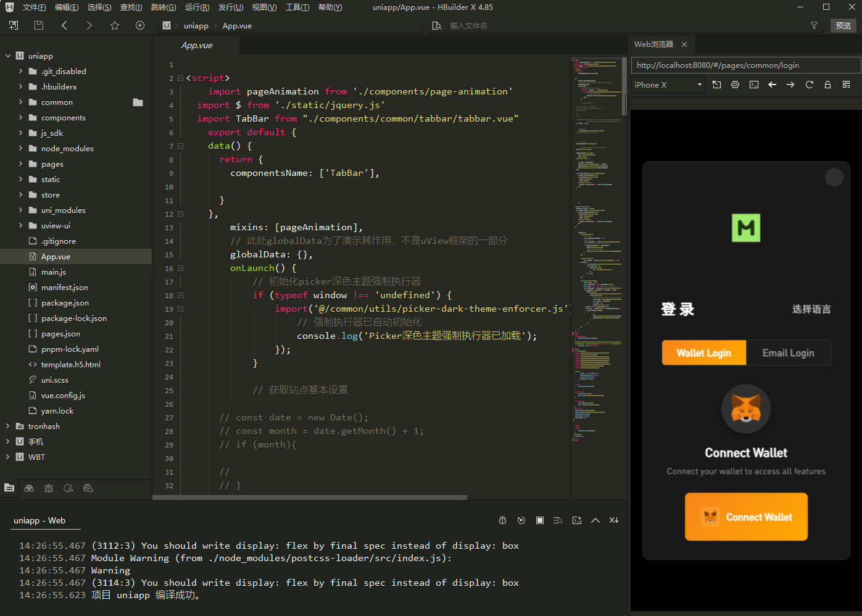Screen dimensions: 862x616
Task: Toggle the lock icon in browser toolbar
Action: tap(827, 85)
